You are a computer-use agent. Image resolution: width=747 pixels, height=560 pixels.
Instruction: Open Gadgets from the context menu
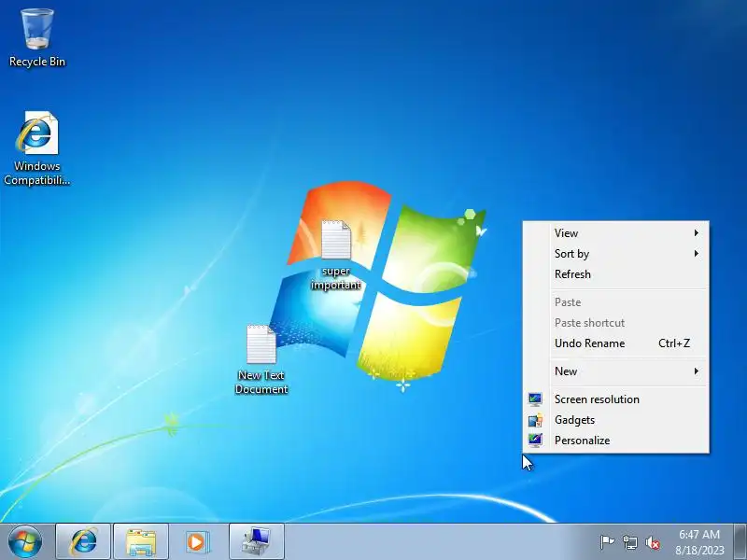pyautogui.click(x=616, y=420)
